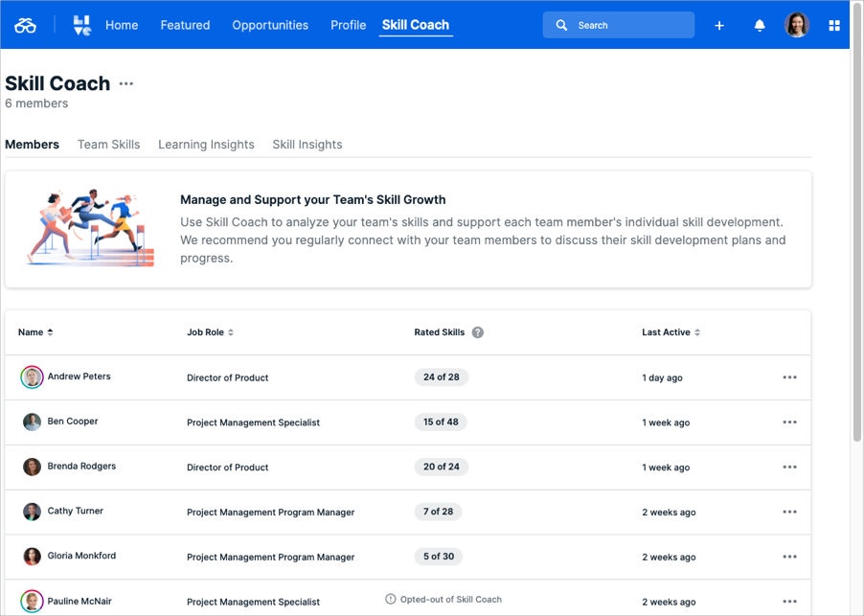Go to Opportunities in the top navigation
Image resolution: width=864 pixels, height=616 pixels.
pyautogui.click(x=270, y=26)
